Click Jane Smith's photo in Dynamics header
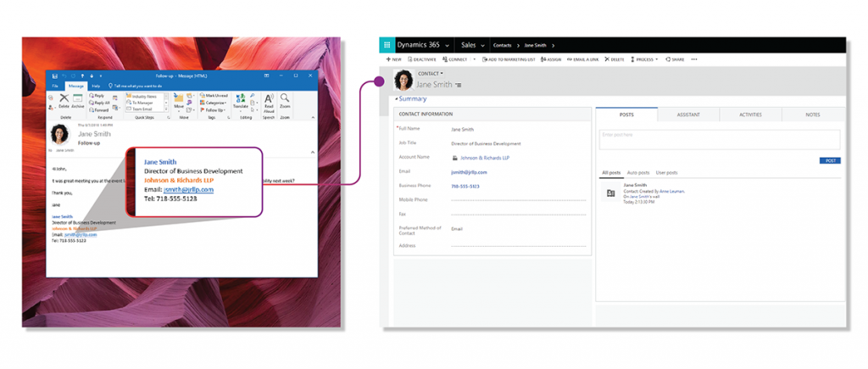 point(403,80)
